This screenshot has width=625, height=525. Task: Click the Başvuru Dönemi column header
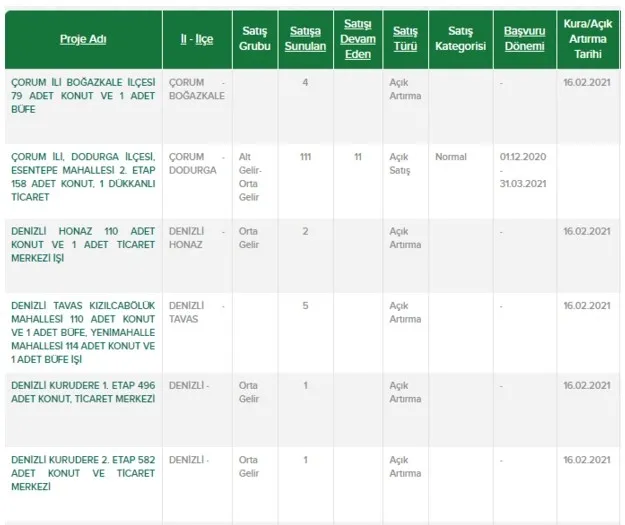tap(524, 39)
